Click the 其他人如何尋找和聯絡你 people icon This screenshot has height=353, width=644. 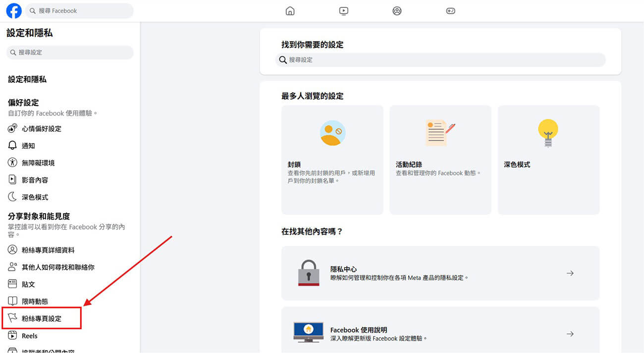pyautogui.click(x=13, y=267)
